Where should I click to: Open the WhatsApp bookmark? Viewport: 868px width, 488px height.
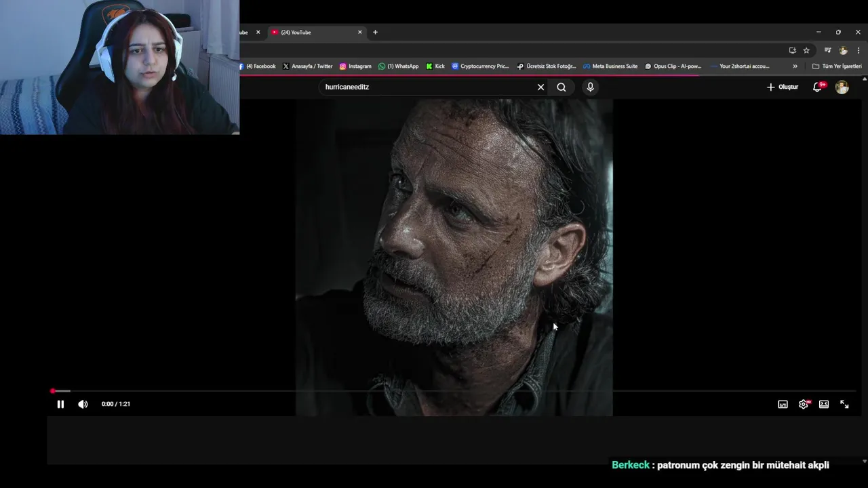click(x=399, y=66)
